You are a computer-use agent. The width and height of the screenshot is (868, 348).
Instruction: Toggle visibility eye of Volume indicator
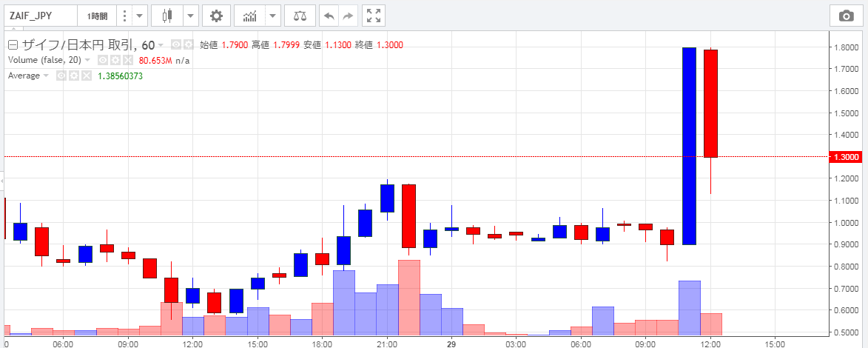pos(103,61)
